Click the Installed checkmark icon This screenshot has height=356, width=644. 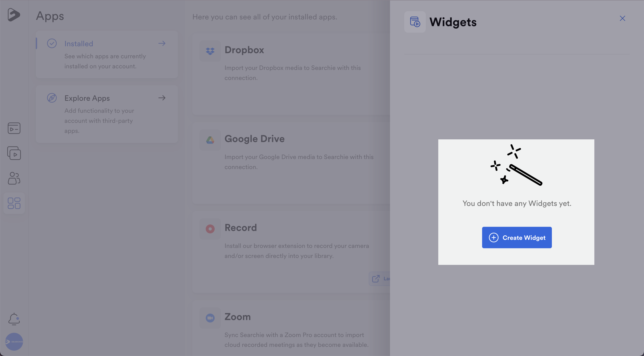[52, 43]
